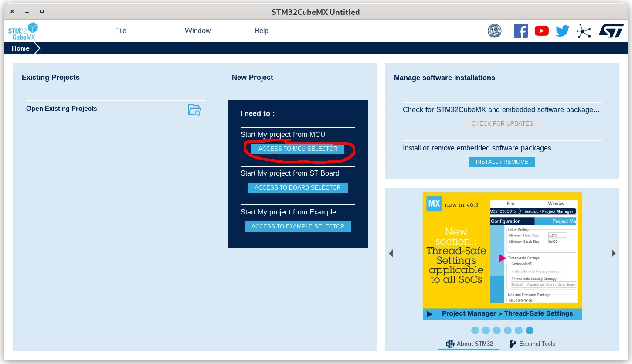Show the next banner with the right arrow
The image size is (632, 364).
[x=614, y=253]
